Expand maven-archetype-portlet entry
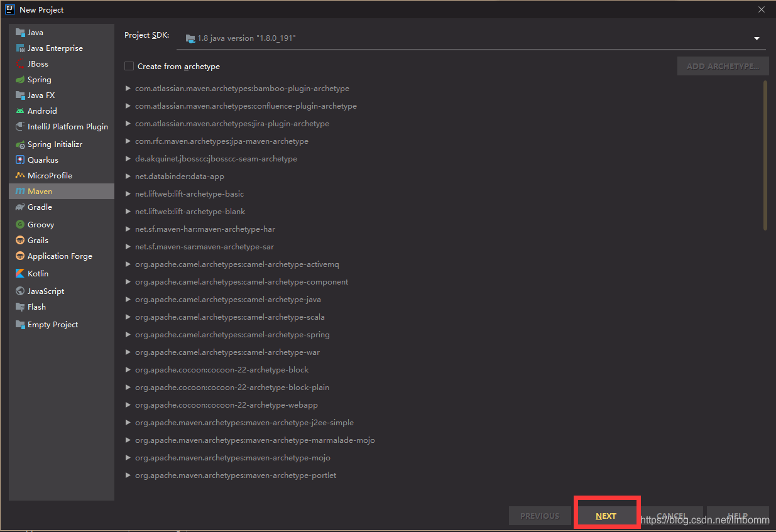 (128, 475)
